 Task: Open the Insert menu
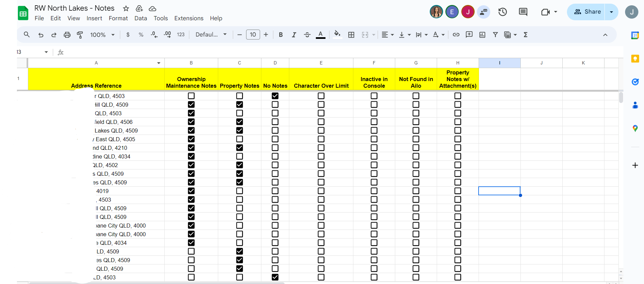[94, 18]
